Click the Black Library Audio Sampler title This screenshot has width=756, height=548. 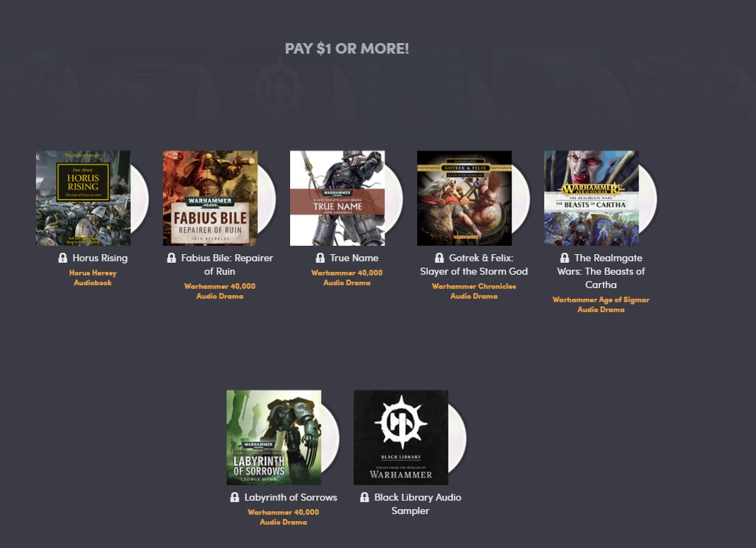click(x=418, y=504)
